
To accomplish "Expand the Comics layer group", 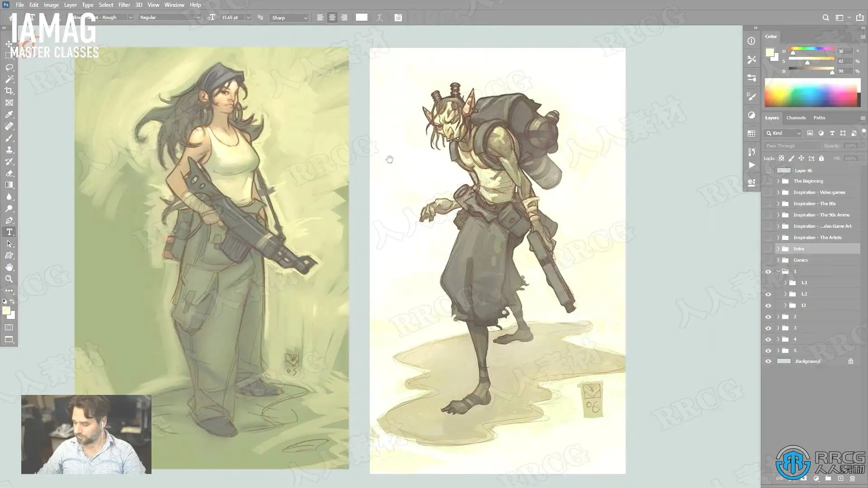I will coord(778,260).
